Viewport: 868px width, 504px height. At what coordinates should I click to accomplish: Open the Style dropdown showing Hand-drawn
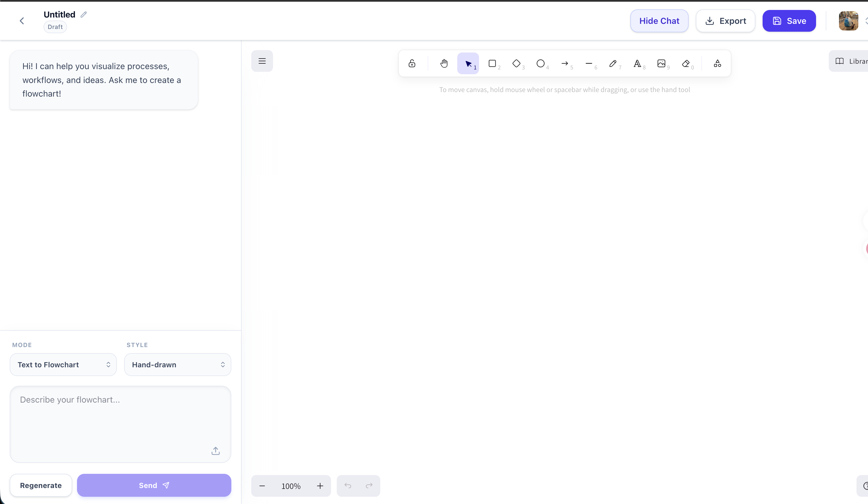178,365
